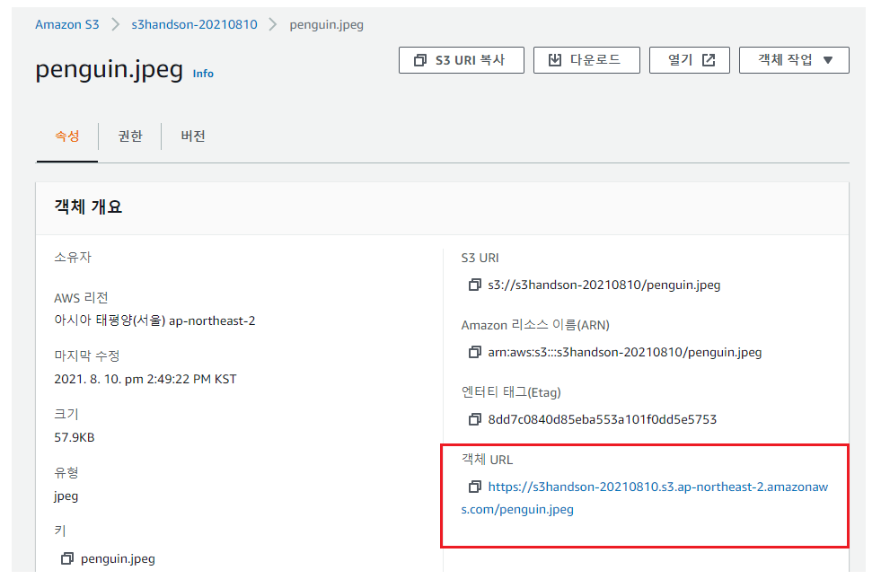Copy the ARN value icon
Image resolution: width=881 pixels, height=588 pixels.
(475, 352)
